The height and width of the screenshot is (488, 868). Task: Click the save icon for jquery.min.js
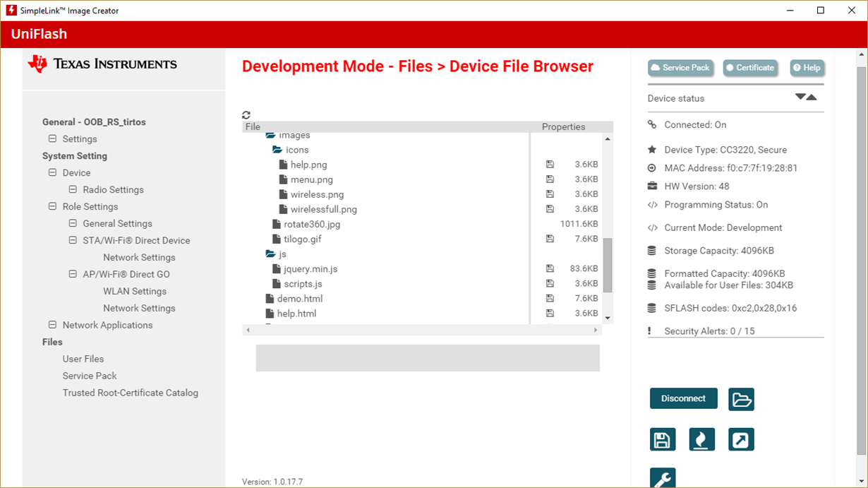pyautogui.click(x=550, y=268)
